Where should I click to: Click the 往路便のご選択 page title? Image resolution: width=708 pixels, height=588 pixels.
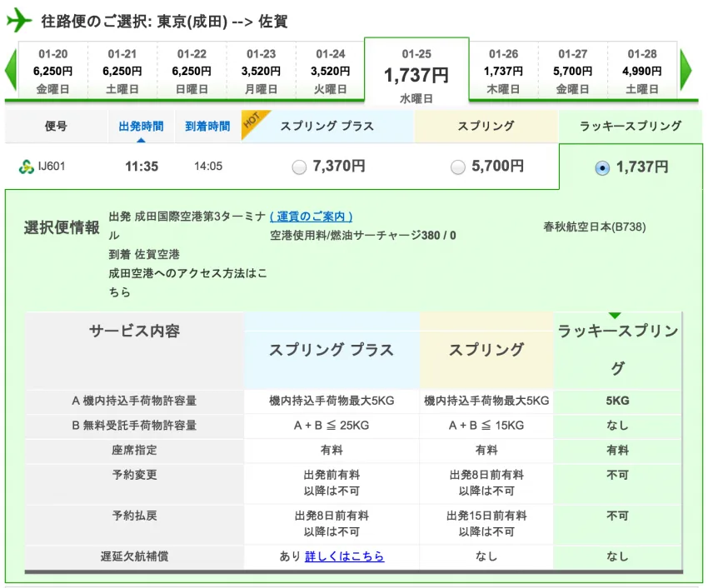(x=164, y=21)
